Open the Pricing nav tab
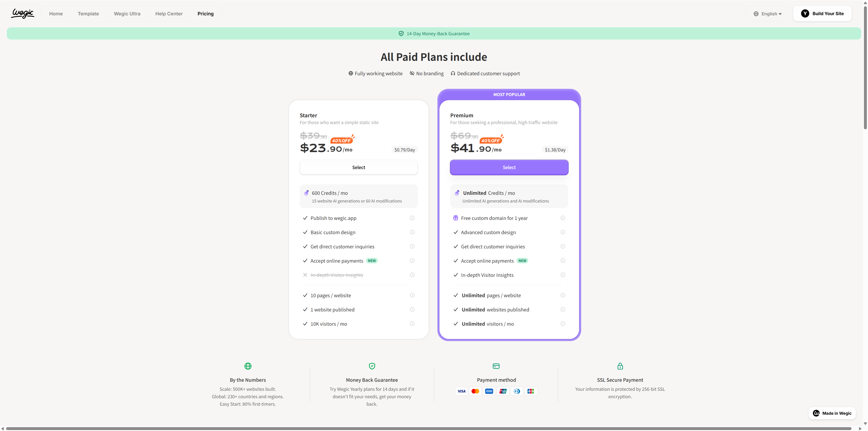Image resolution: width=868 pixels, height=431 pixels. tap(205, 14)
